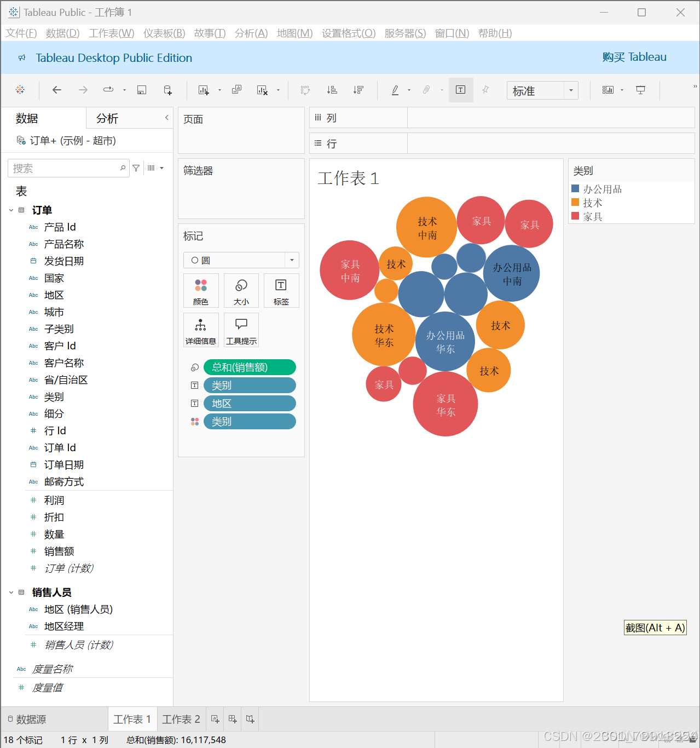The image size is (700, 748).
Task: Click the 购买 Tableau link
Action: 634,57
